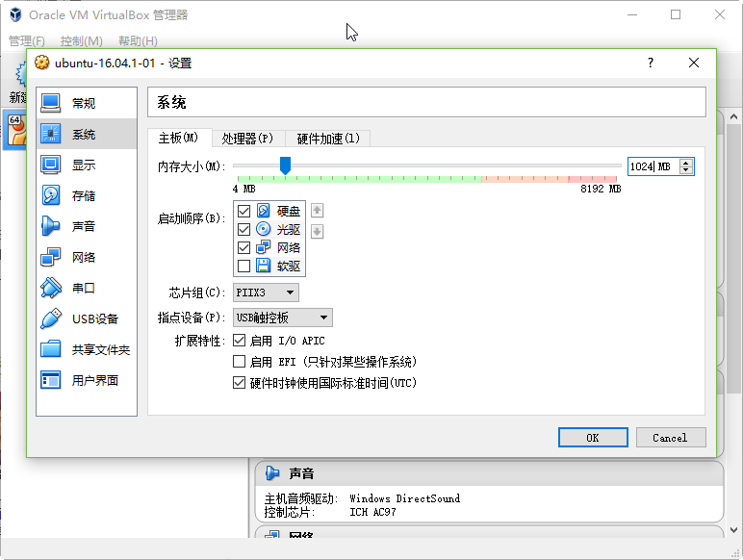Screen dimensions: 743x560
Task: Click manager scrollbar down arrow
Action: (733, 530)
